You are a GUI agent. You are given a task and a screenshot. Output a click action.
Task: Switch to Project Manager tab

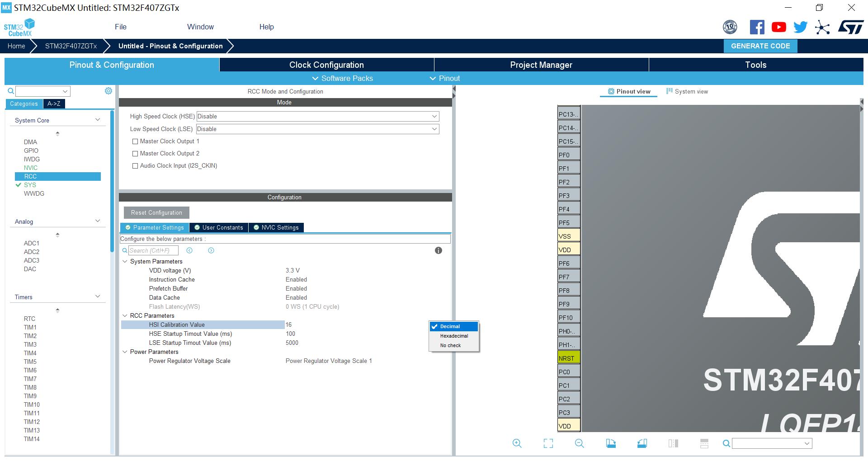pos(541,65)
